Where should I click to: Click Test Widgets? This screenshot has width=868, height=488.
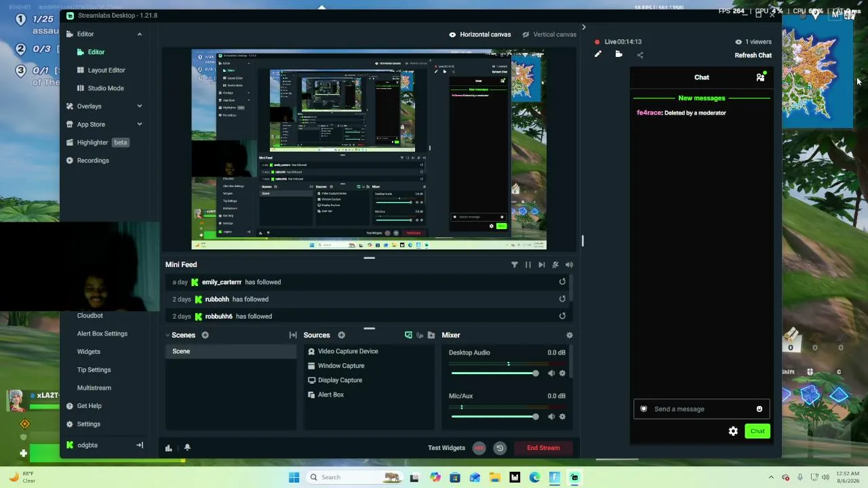tap(446, 448)
